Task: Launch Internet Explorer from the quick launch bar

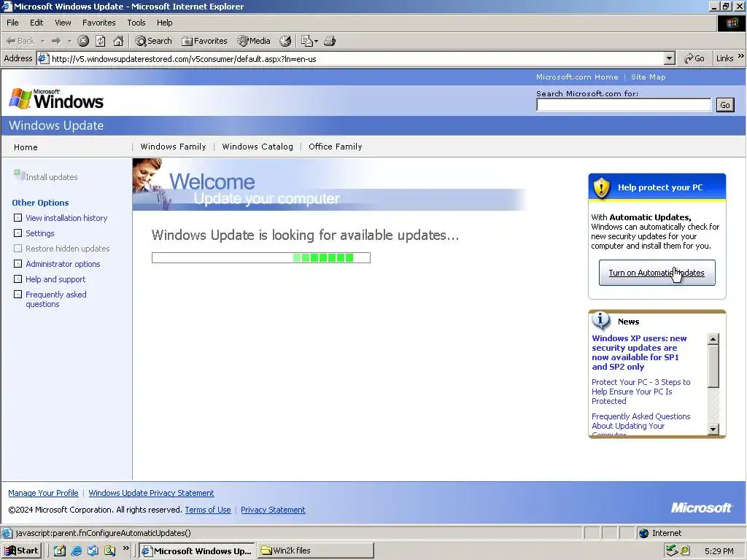Action: (x=76, y=551)
